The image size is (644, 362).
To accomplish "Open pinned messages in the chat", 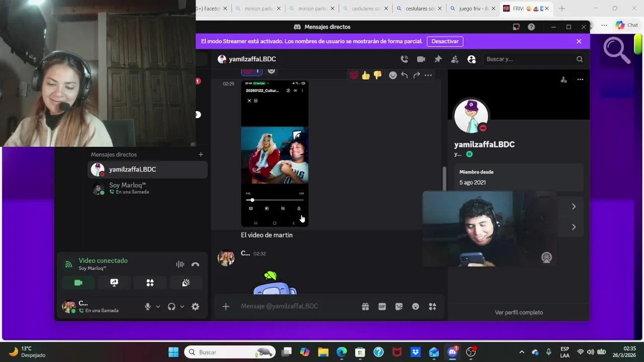I will pyautogui.click(x=438, y=59).
